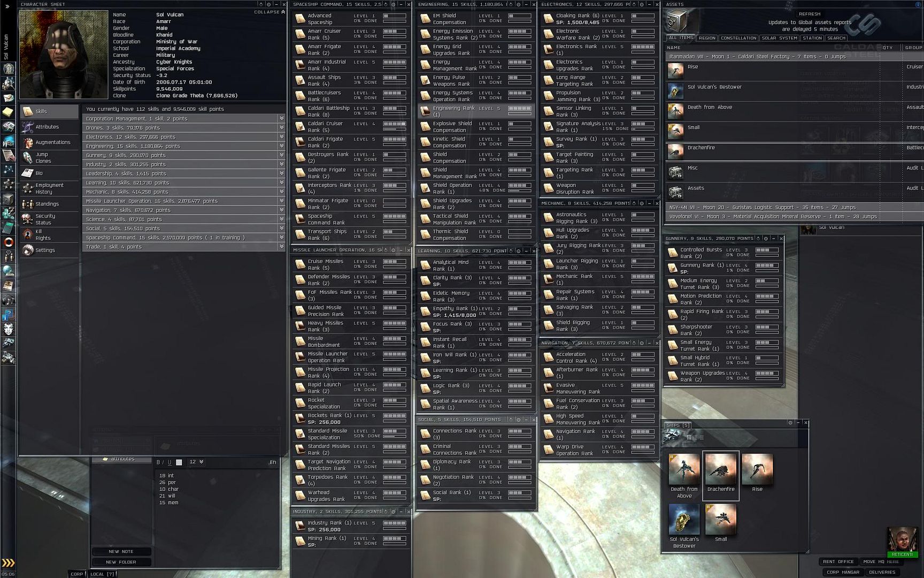Open the Deliveries button
The image size is (924, 578).
pos(882,572)
